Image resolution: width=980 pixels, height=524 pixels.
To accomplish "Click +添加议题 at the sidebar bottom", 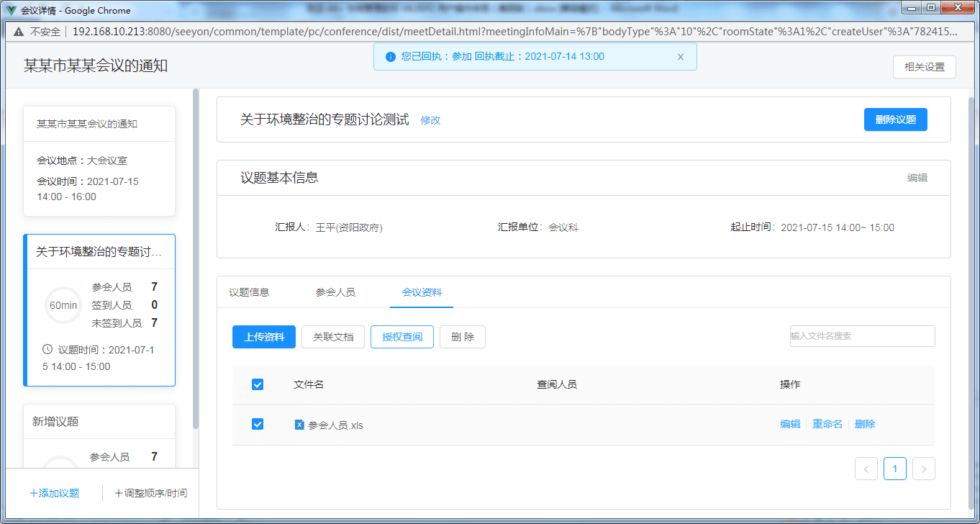I will tap(54, 493).
